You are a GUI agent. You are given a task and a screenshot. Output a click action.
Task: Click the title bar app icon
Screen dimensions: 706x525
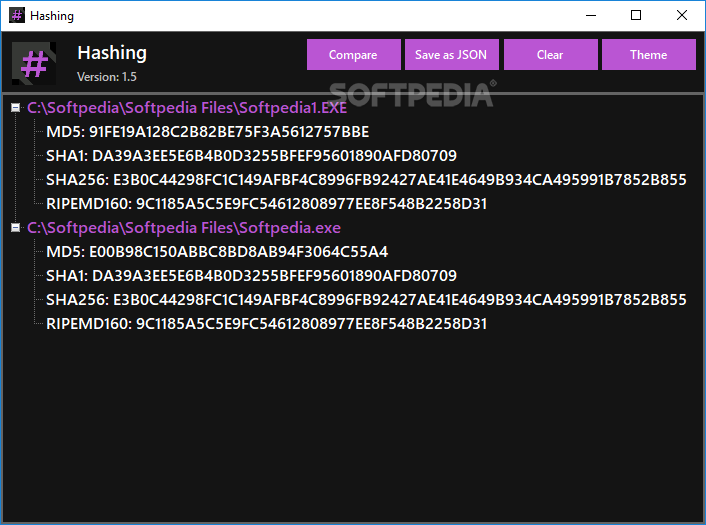17,15
